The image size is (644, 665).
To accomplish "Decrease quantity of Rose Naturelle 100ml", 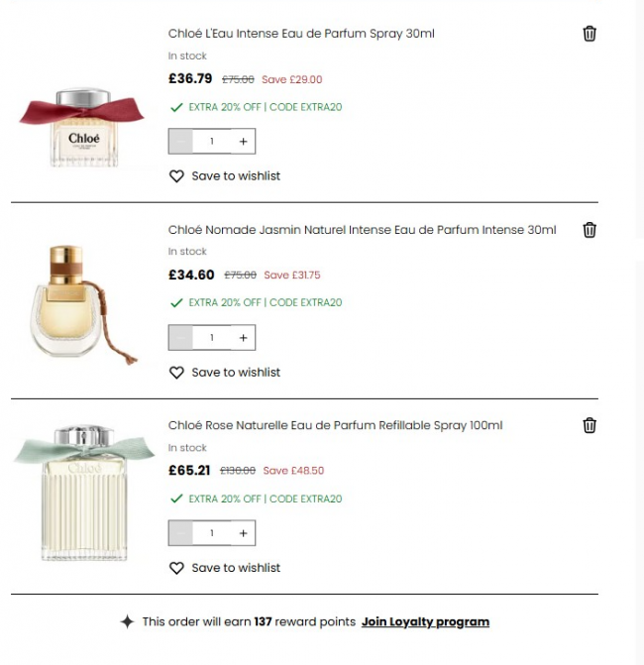I will point(181,533).
